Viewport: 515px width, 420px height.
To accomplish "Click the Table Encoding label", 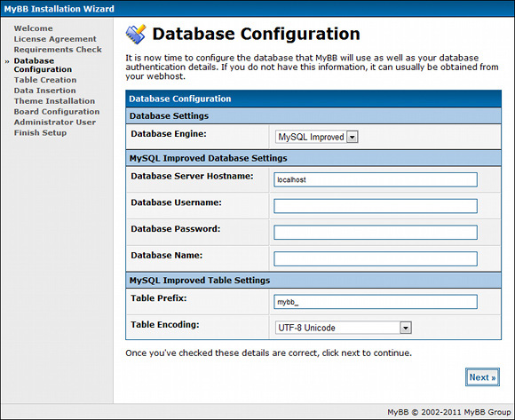I will point(165,325).
